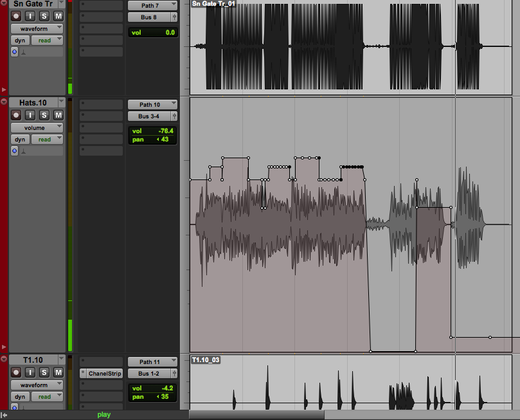Click the dyn button on Sn Gate Tr

[20, 41]
